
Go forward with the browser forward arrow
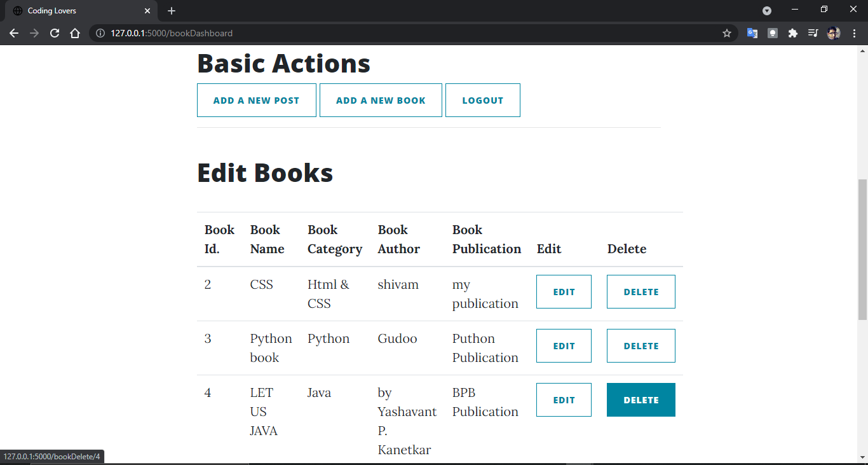pos(34,33)
